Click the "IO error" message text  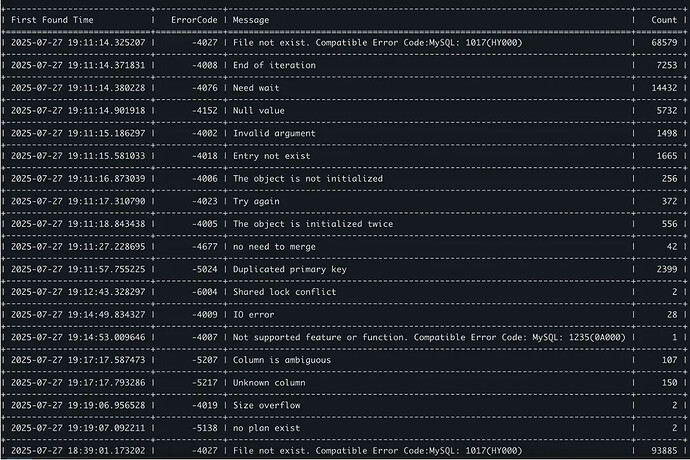[x=253, y=315]
